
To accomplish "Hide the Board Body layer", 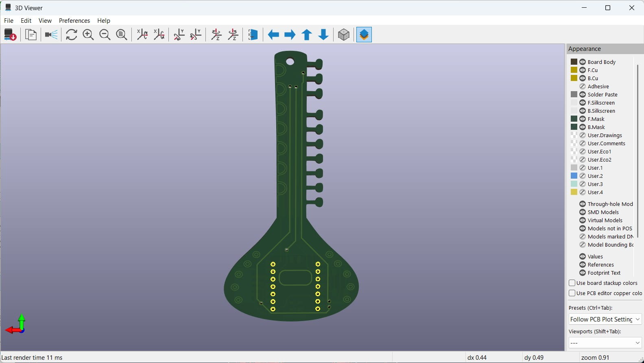I will pos(583,62).
